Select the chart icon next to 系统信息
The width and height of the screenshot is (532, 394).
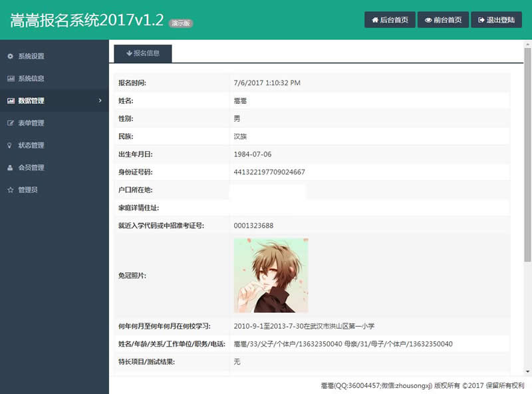(9, 79)
